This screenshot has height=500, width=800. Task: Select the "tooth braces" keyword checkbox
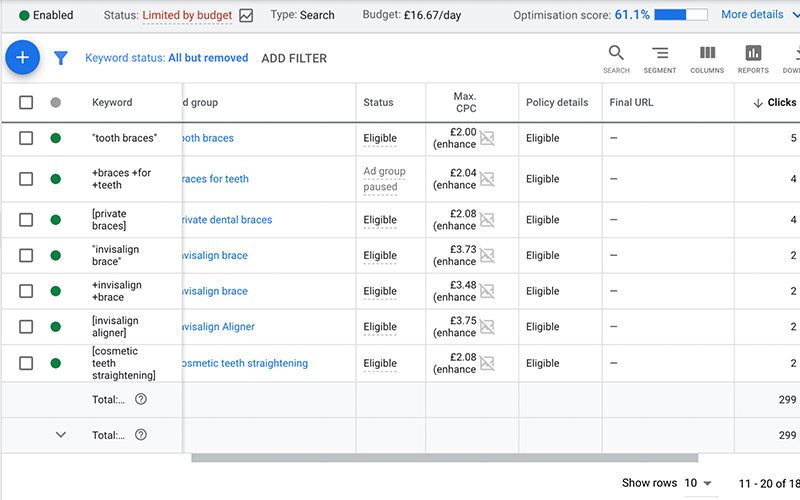tap(26, 138)
